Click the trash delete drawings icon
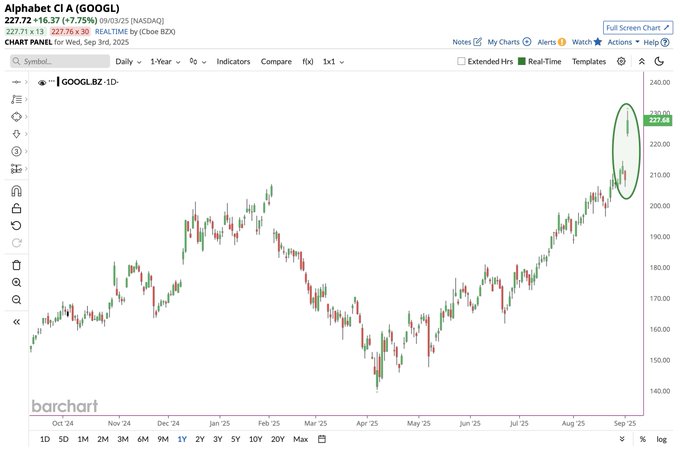Viewport: 680px width, 450px height. 16,265
